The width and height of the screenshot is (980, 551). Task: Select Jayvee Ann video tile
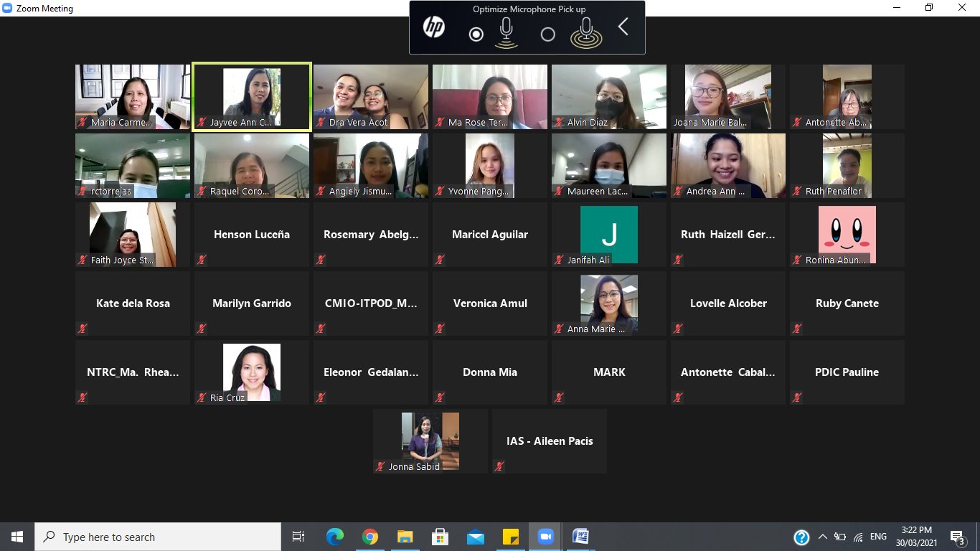252,97
